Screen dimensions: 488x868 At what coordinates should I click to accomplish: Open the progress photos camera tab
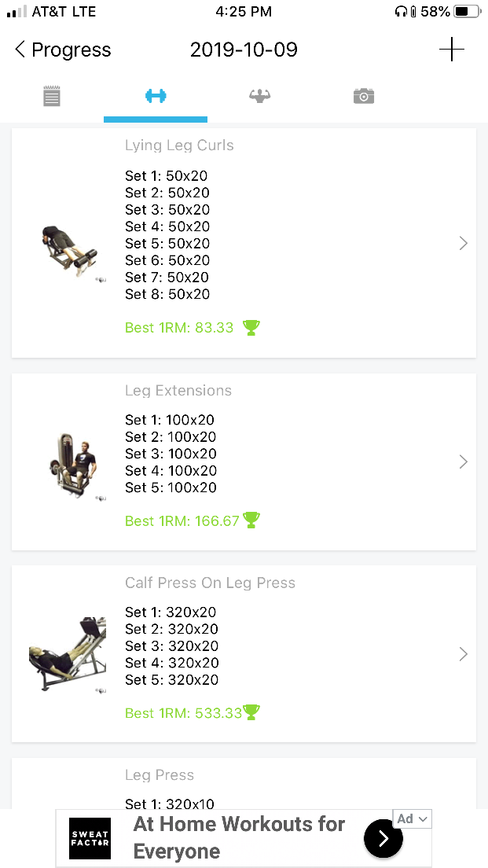(x=363, y=96)
